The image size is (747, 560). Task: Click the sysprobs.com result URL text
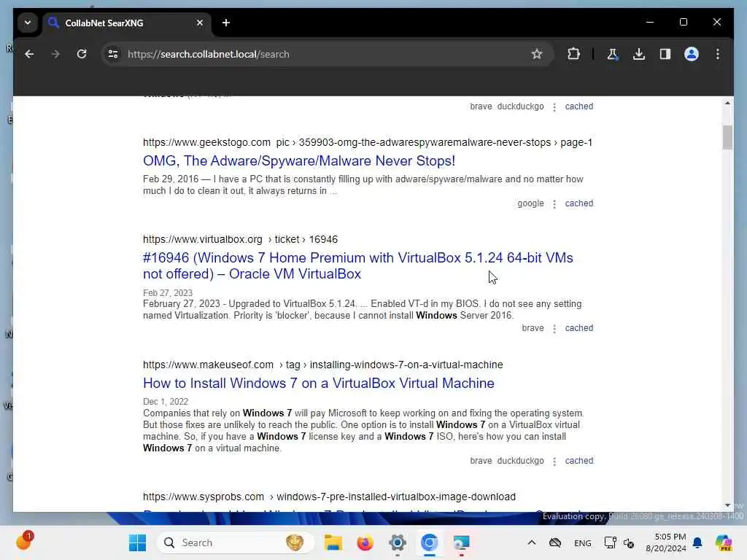[329, 497]
